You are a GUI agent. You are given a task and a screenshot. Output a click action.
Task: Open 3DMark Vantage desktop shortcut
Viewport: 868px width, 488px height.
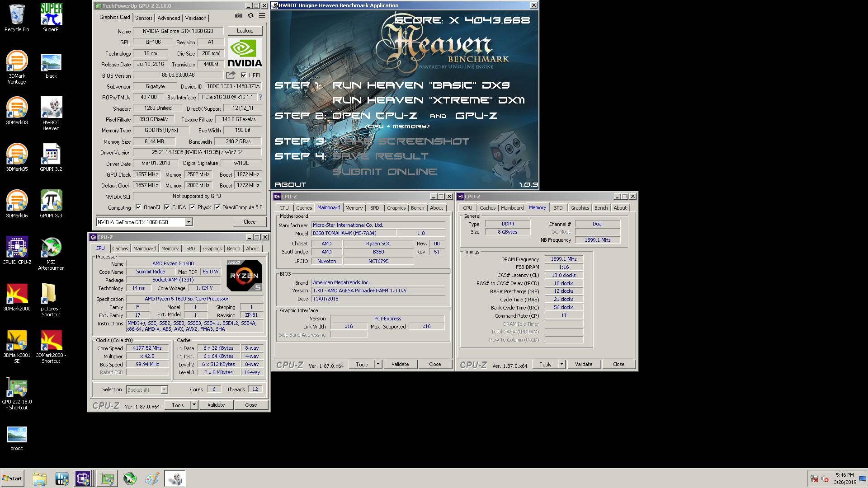(17, 67)
